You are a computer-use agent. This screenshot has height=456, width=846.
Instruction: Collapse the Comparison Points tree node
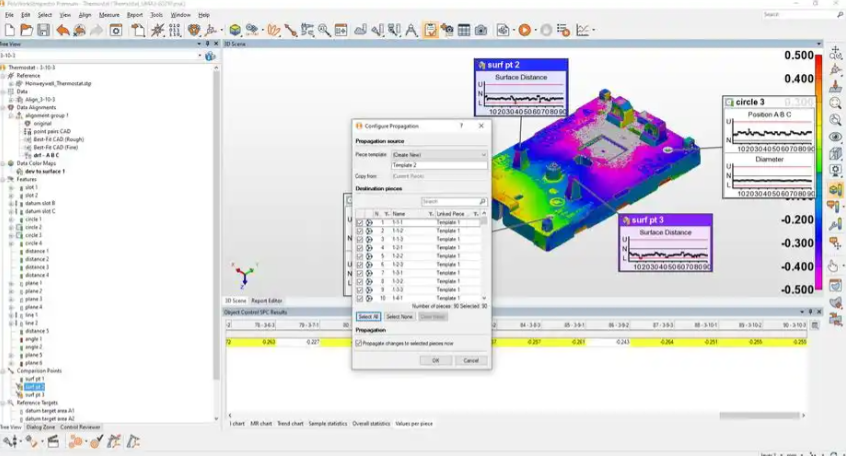(4, 371)
